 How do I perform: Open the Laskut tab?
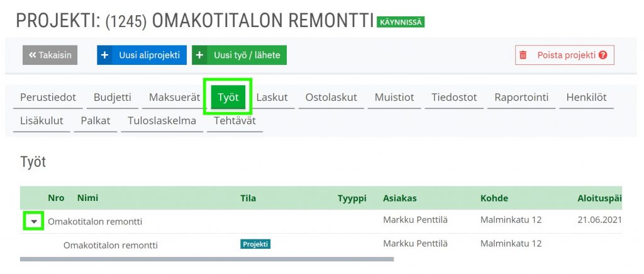tap(272, 97)
